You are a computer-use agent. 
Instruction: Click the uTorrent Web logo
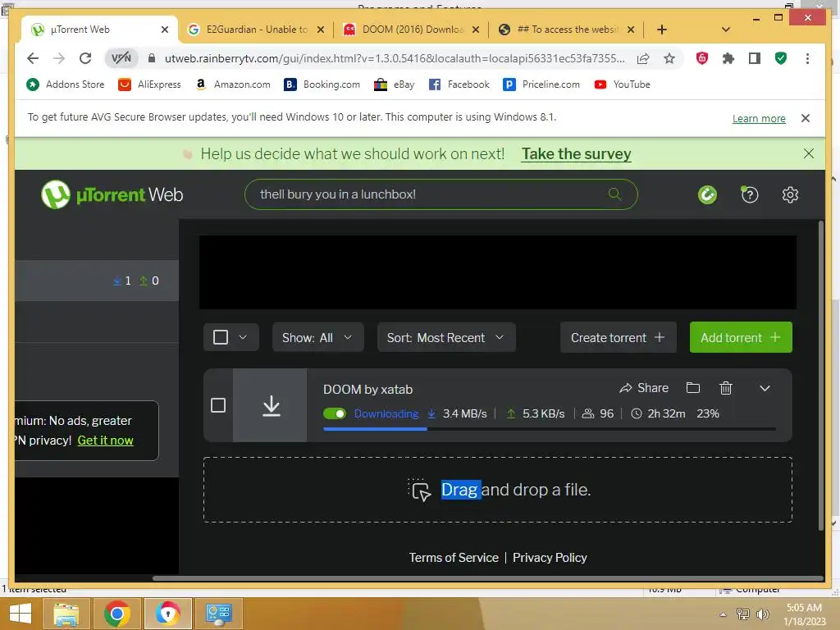click(112, 194)
